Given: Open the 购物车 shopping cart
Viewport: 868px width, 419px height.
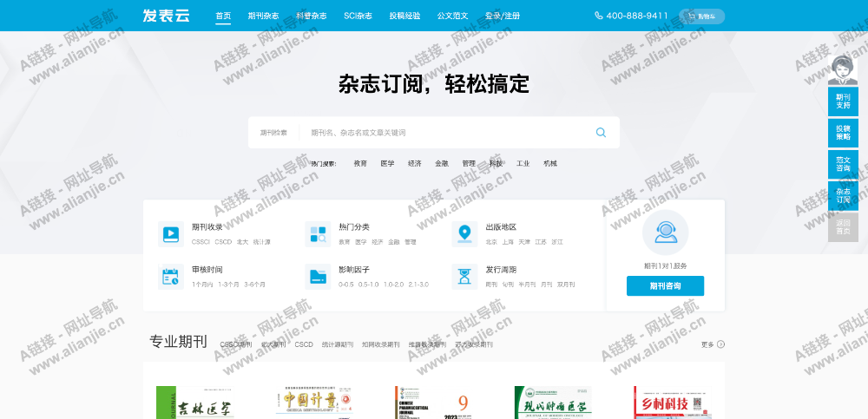Looking at the screenshot, I should (x=701, y=16).
